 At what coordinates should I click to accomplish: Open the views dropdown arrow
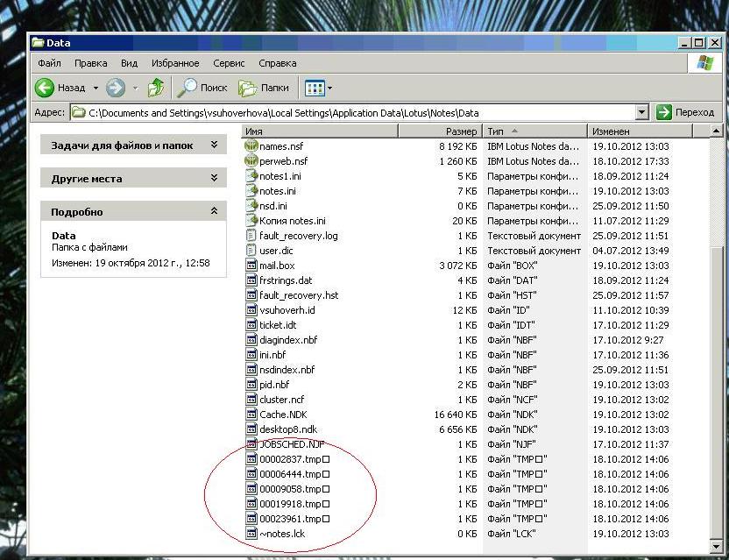329,88
